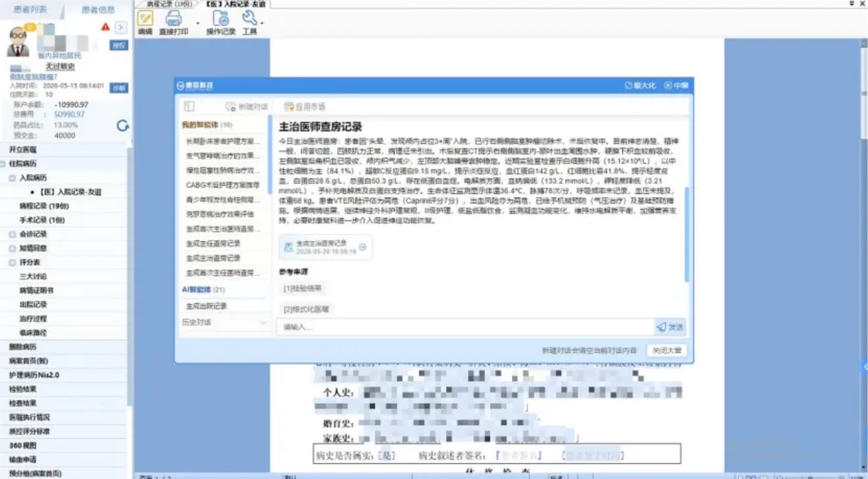This screenshot has height=479, width=868.
Task: Open 病程记录 (19份) in the left tree
Action: (44, 206)
